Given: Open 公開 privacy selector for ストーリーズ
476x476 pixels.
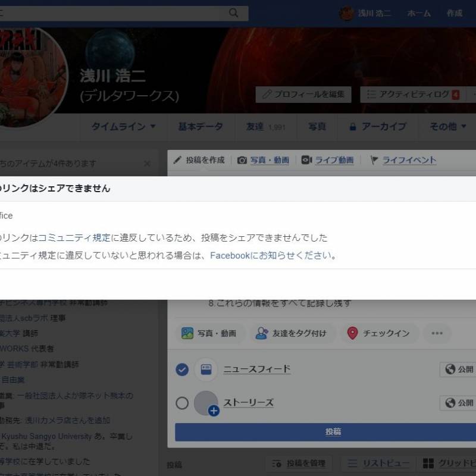Looking at the screenshot, I should 458,403.
